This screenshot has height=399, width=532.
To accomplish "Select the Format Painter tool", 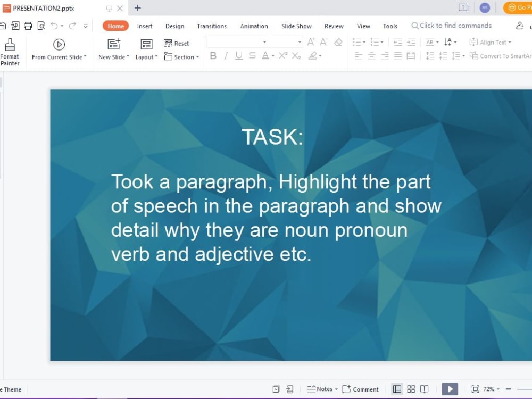I will coord(10,51).
